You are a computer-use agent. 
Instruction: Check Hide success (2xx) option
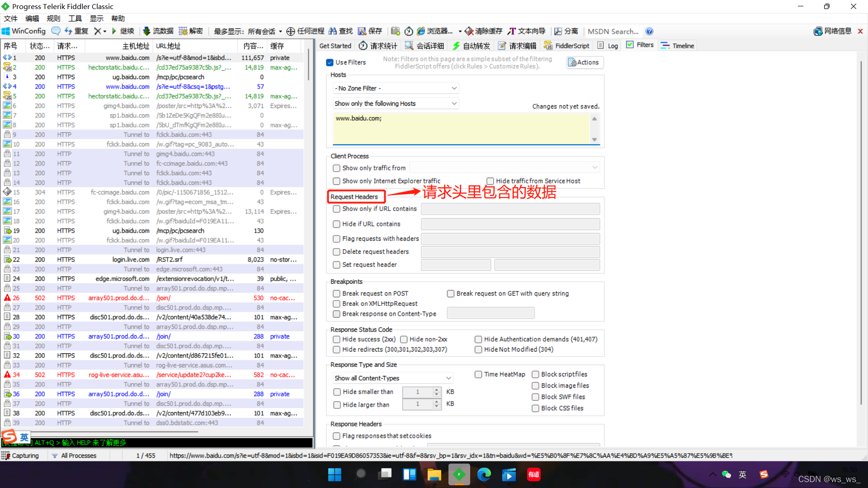tap(336, 339)
